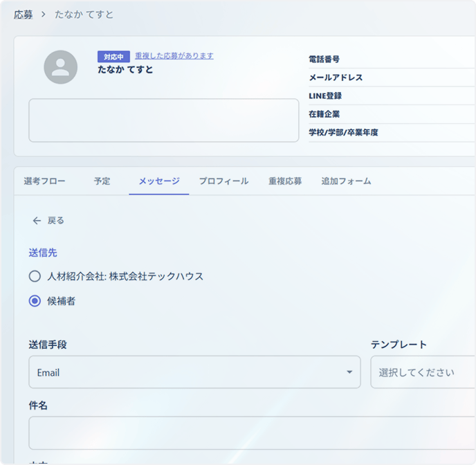This screenshot has width=476, height=465.
Task: Click たなか てすと in the breadcrumb
Action: point(84,15)
